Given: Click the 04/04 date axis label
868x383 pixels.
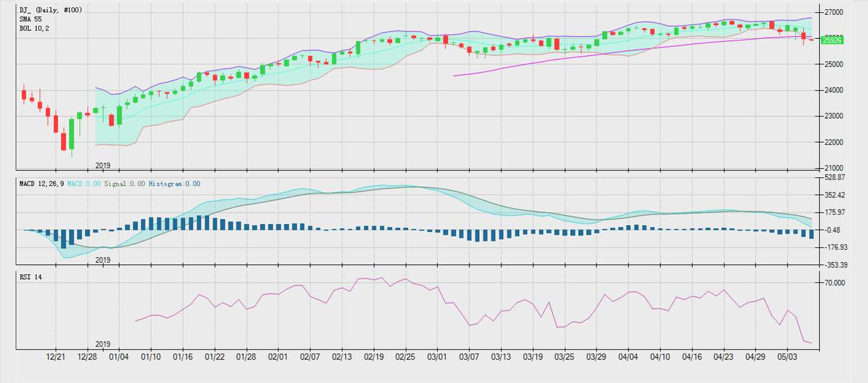Looking at the screenshot, I should click(x=628, y=357).
